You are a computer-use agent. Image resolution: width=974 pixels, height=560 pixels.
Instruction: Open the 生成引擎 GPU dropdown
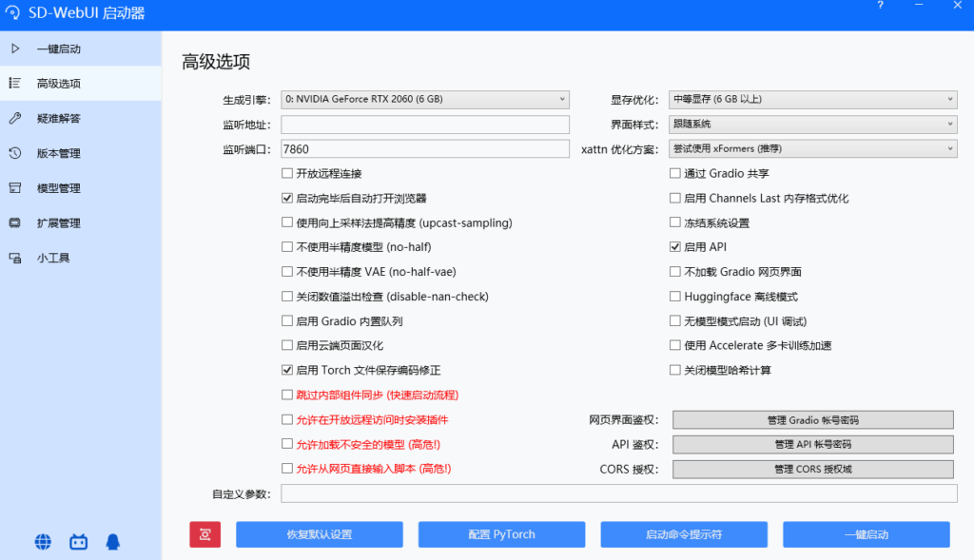[x=425, y=98]
